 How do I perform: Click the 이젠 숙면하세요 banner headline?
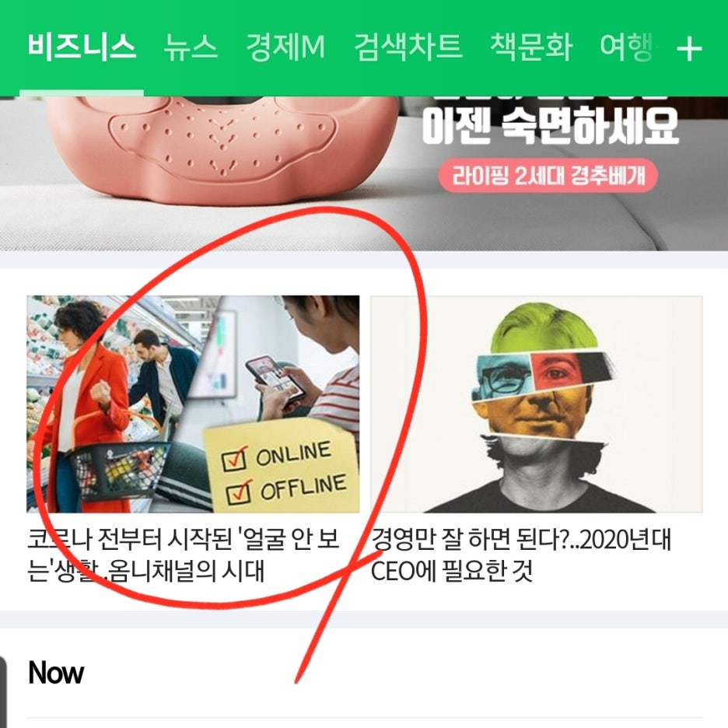(x=550, y=126)
